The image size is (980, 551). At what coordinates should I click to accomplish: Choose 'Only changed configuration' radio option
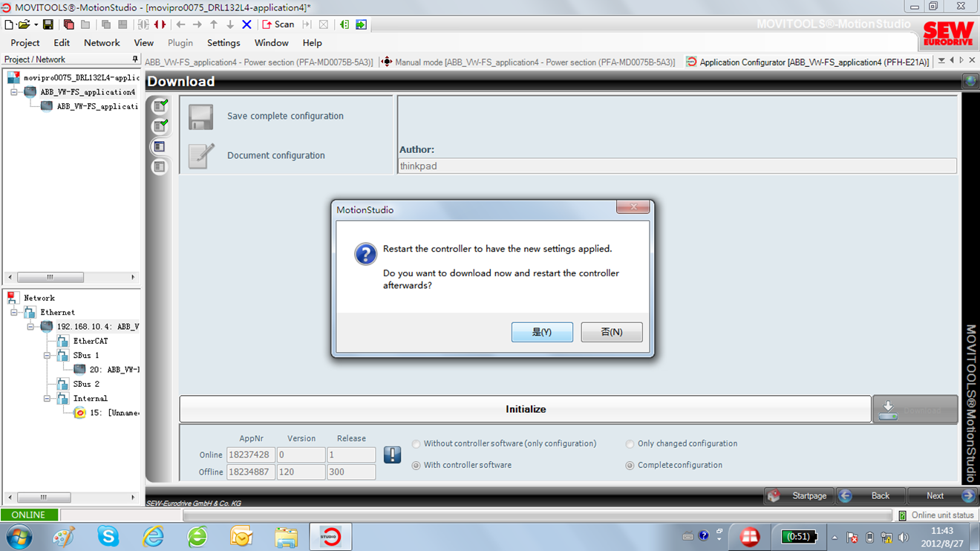pos(630,444)
